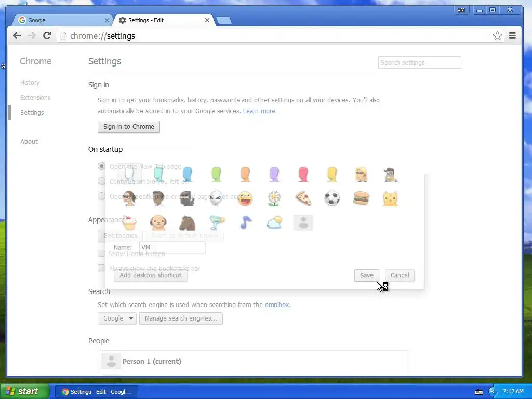
Task: Select Open the New Tab page radio
Action: (x=101, y=166)
